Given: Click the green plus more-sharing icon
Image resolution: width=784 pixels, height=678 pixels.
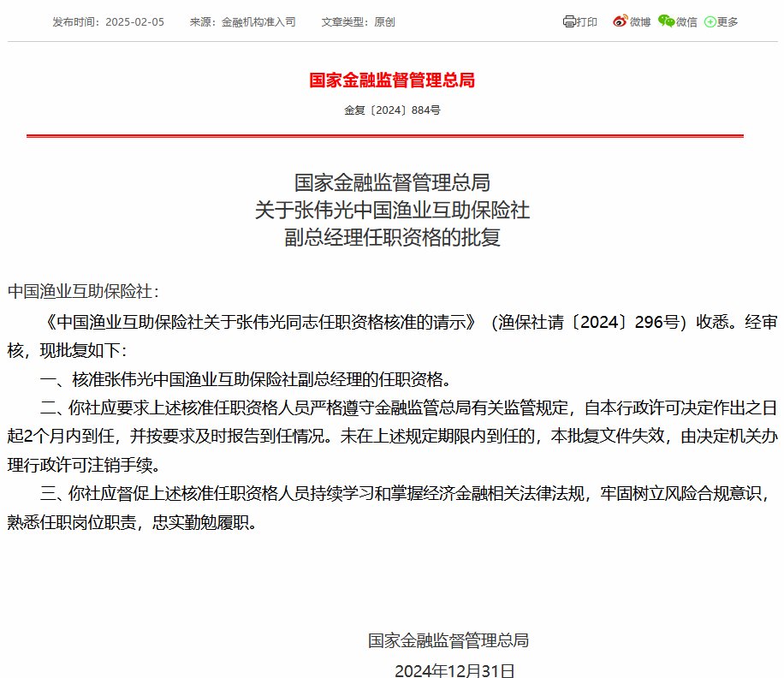Looking at the screenshot, I should tap(710, 22).
